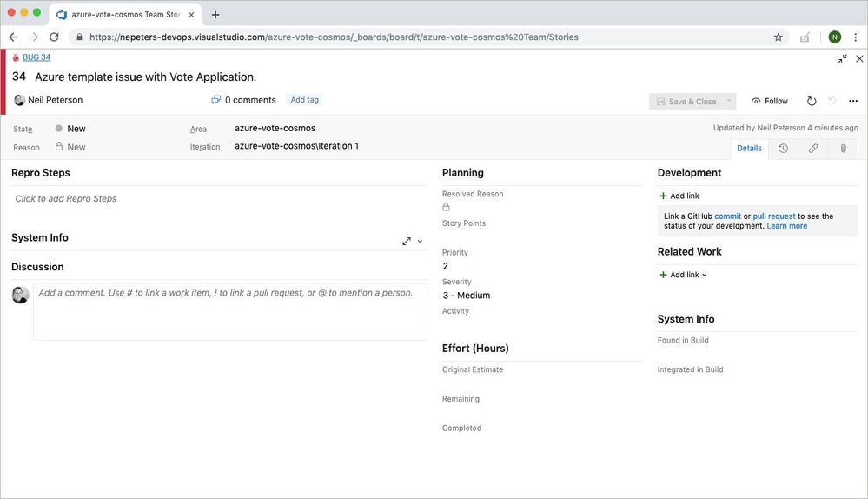The width and height of the screenshot is (868, 499).
Task: Click the pull request link
Action: (x=774, y=216)
